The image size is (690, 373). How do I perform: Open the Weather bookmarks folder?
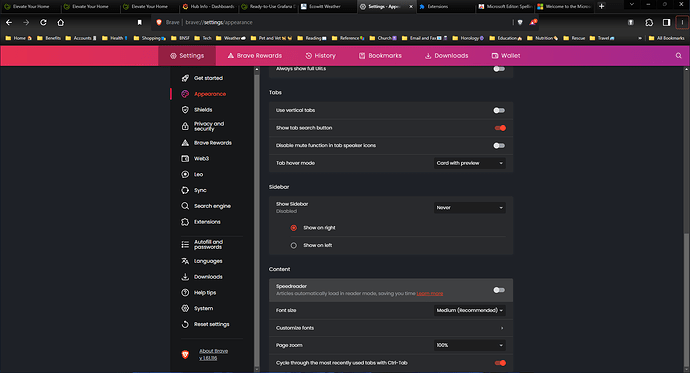[x=231, y=38]
